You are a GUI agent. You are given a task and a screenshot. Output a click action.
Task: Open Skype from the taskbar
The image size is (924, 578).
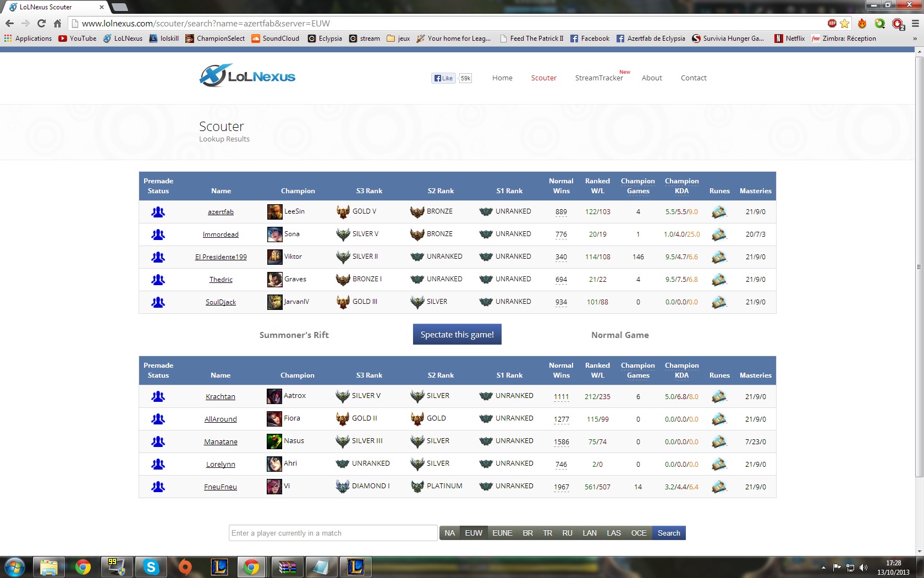151,567
